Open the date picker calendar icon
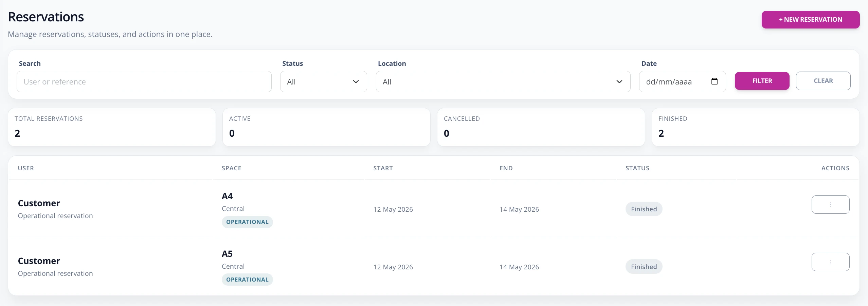Screen dimensions: 868x306 pos(714,81)
